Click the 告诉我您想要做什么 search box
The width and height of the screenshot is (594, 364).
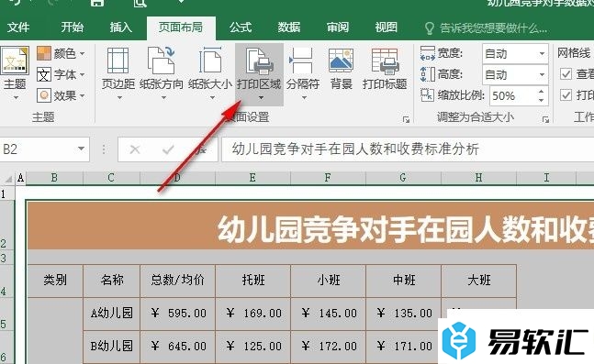pyautogui.click(x=493, y=28)
